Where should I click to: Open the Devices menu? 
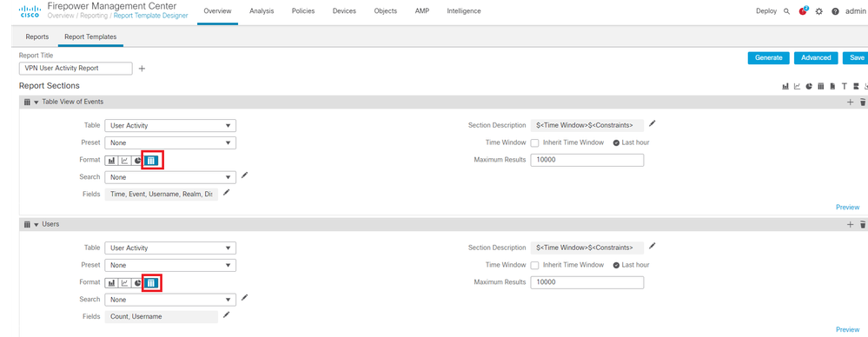344,11
